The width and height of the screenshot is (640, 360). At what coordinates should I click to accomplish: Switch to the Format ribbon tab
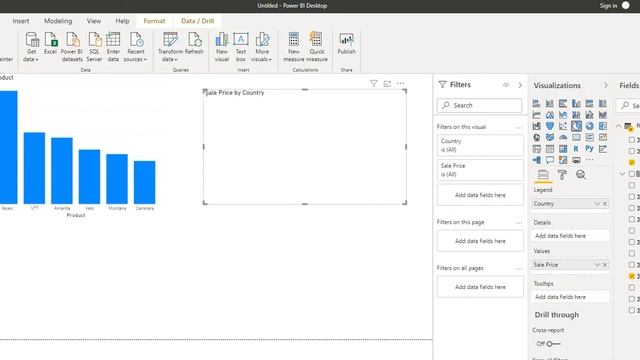click(x=154, y=21)
